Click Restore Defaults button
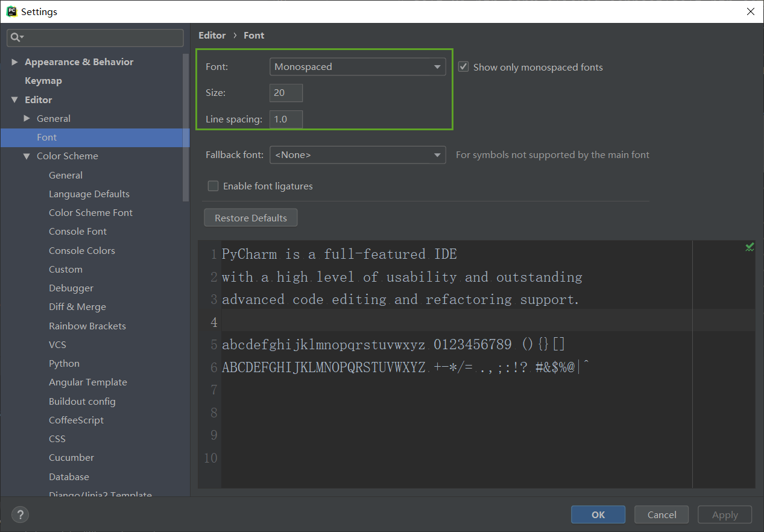764x532 pixels. coord(251,218)
